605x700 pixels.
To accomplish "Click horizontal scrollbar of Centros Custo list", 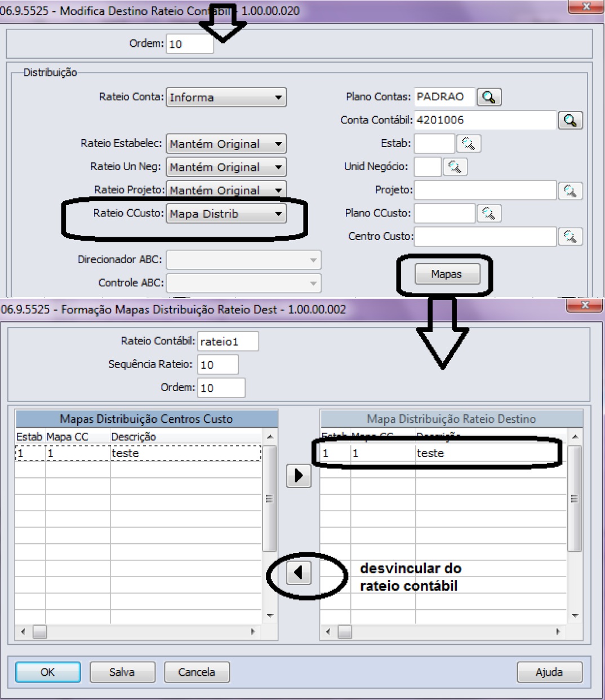I will click(139, 632).
